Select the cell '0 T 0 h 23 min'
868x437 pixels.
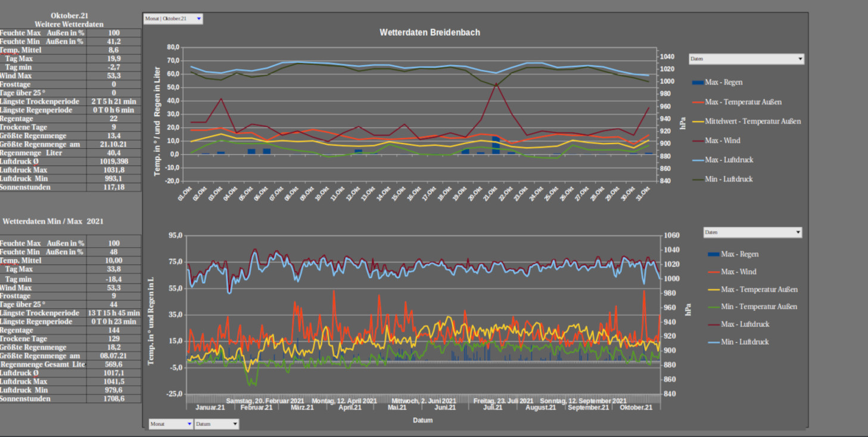click(114, 321)
